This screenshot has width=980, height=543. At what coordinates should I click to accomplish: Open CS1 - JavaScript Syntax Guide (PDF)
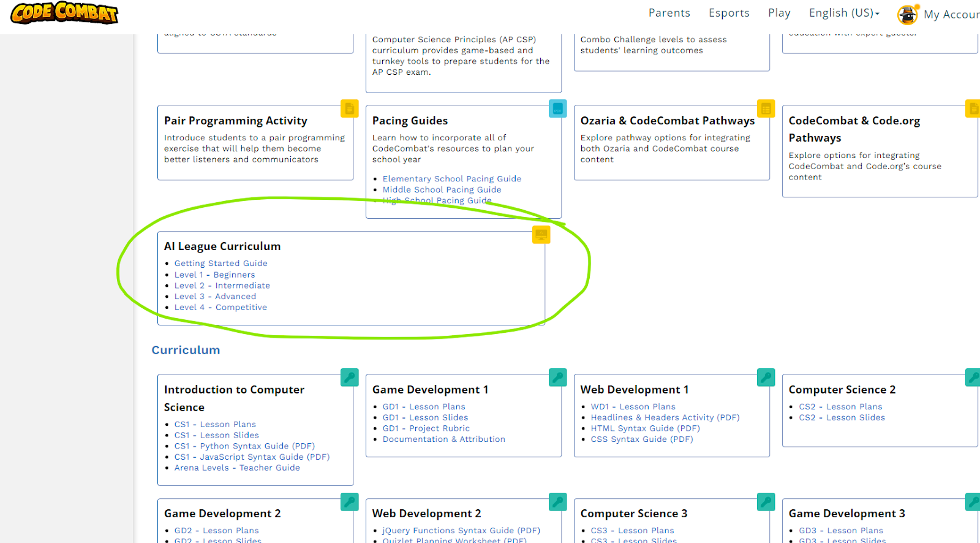(x=252, y=457)
